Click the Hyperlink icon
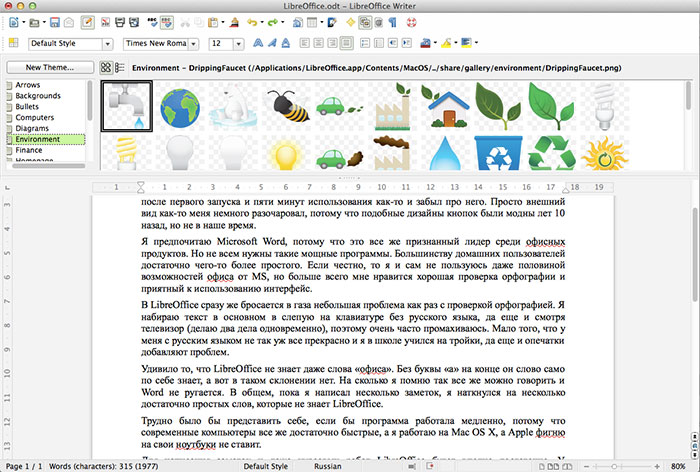Screen dimensions: 700x472 tap(297, 22)
